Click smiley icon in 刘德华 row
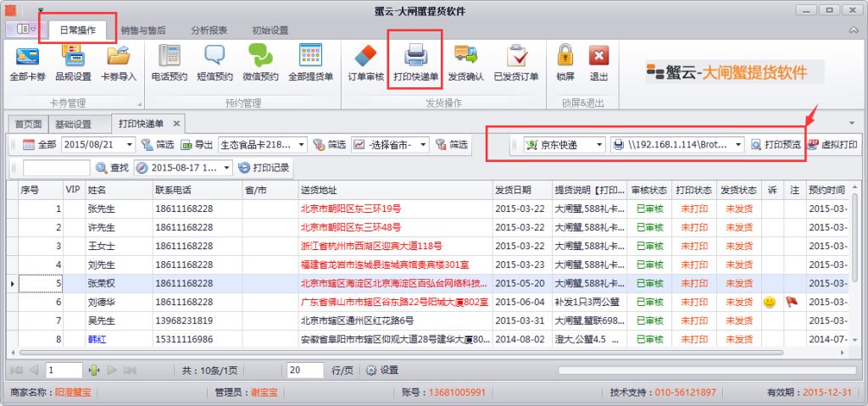The image size is (868, 406). tap(769, 302)
